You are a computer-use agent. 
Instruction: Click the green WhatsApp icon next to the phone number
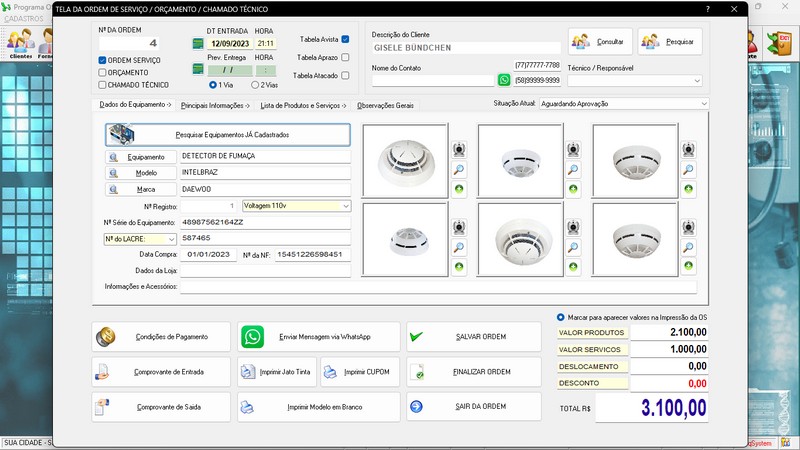click(x=504, y=80)
